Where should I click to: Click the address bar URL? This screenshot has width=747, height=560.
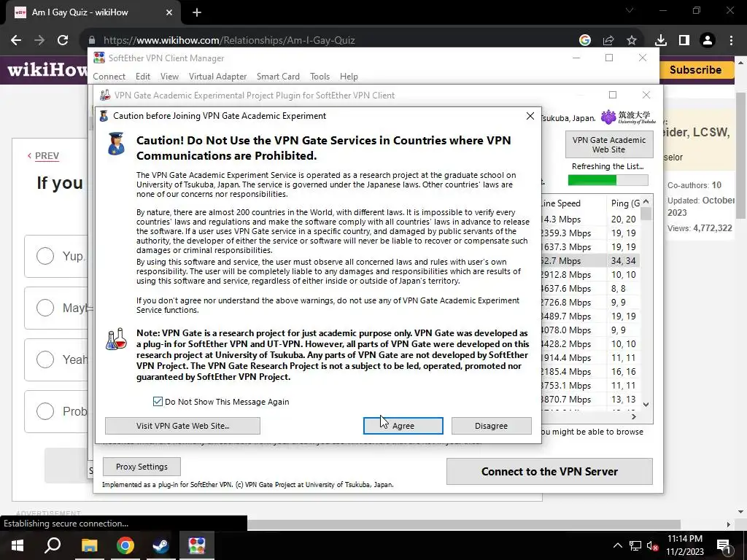click(x=229, y=41)
